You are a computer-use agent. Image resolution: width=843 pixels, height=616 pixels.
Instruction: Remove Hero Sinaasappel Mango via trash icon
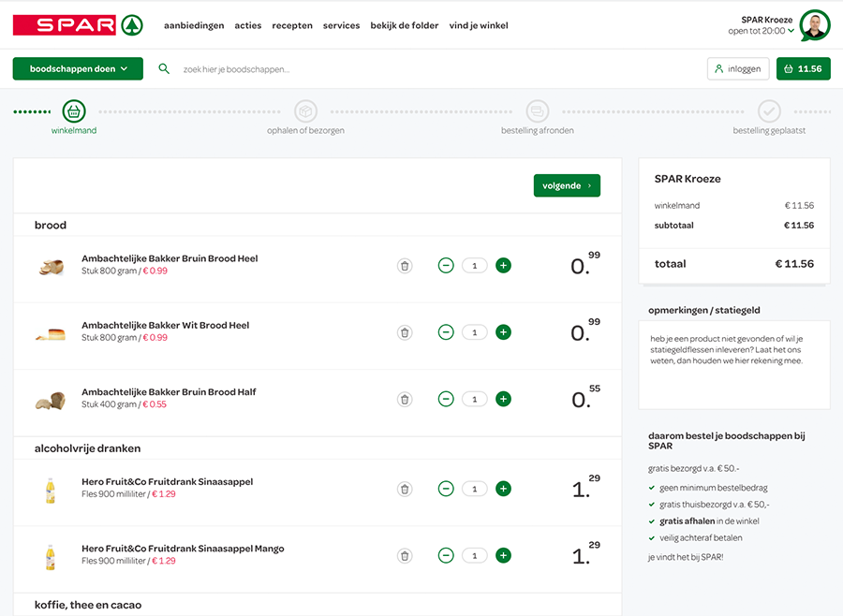pyautogui.click(x=405, y=555)
